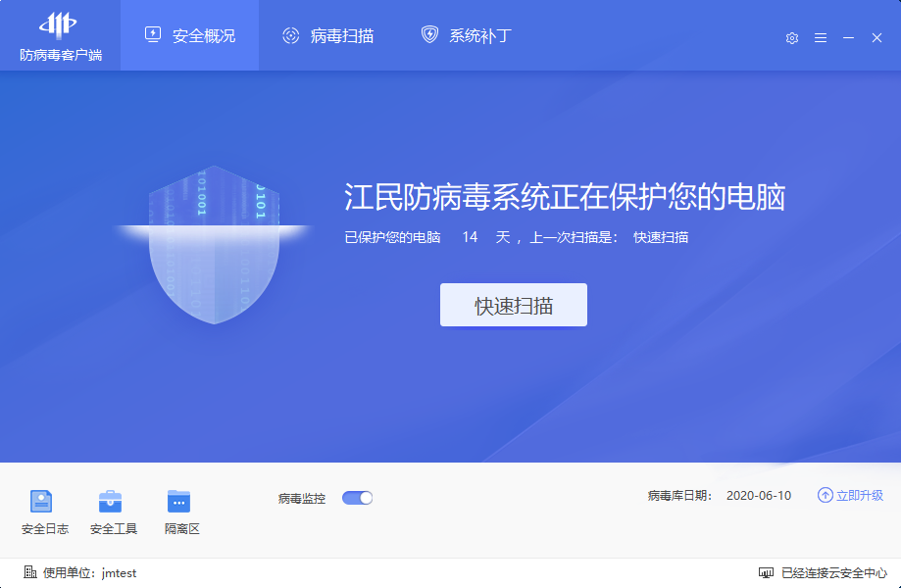The height and width of the screenshot is (588, 901).
Task: Open the hamburger menu icon
Action: click(821, 38)
